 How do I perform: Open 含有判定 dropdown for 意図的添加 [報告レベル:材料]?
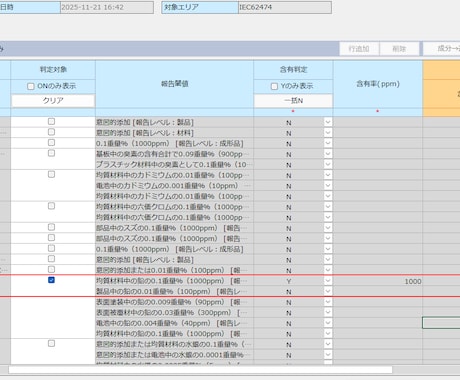click(328, 133)
